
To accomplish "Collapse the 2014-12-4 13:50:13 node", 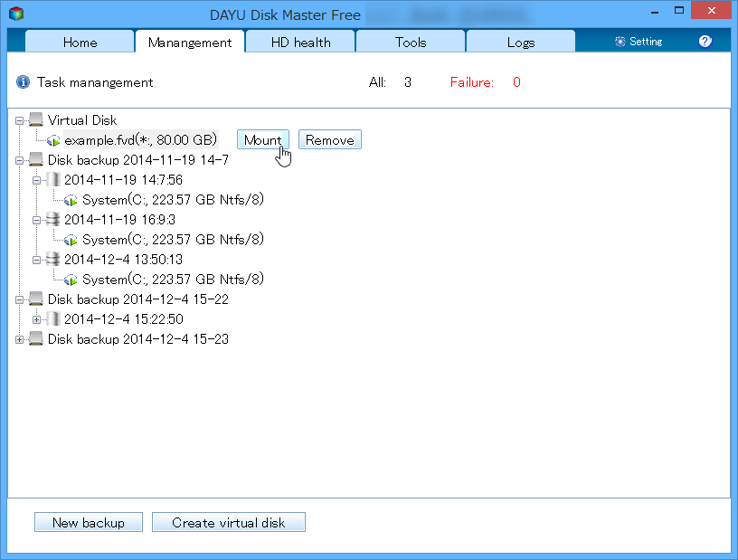I will click(37, 260).
